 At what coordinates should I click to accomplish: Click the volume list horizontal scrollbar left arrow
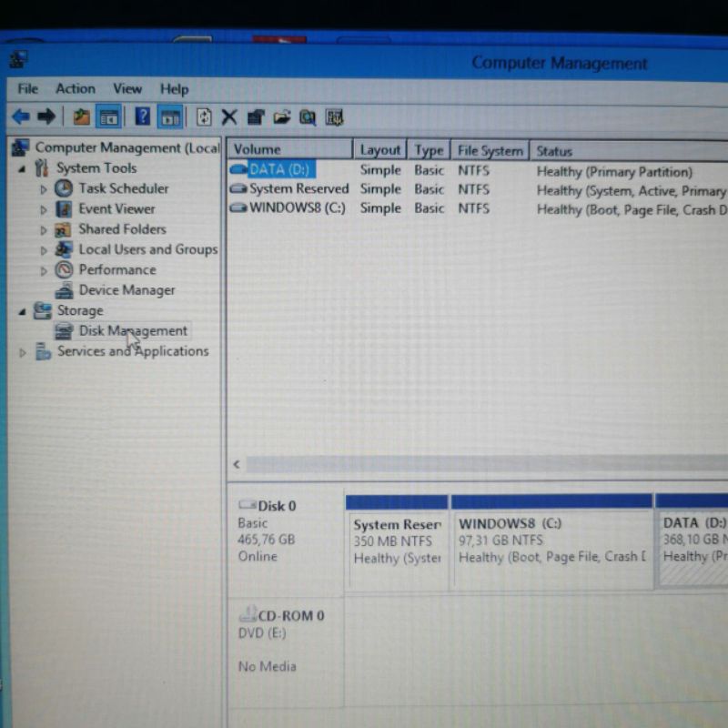point(237,464)
